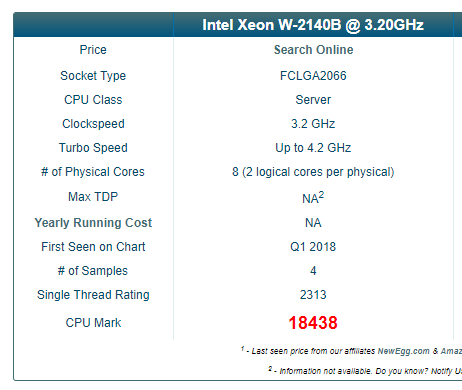This screenshot has height=390, width=462.
Task: Click the red CPU Mark score 18438
Action: 313,323
